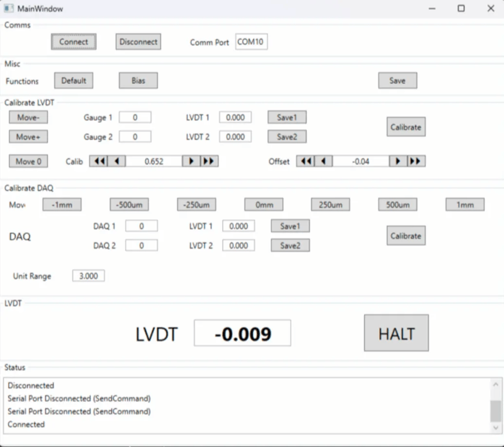Click the -250um move button
Image resolution: width=504 pixels, height=447 pixels.
point(196,205)
